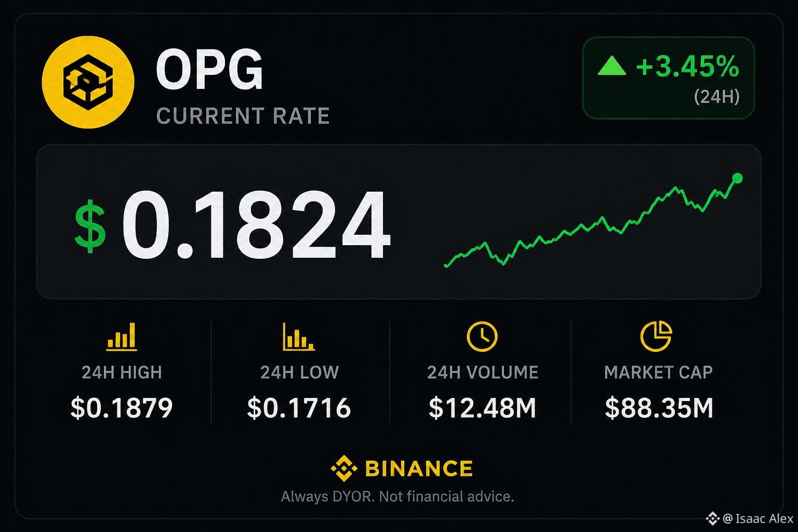
Task: Open the BINANCE brand text link
Action: 419,469
